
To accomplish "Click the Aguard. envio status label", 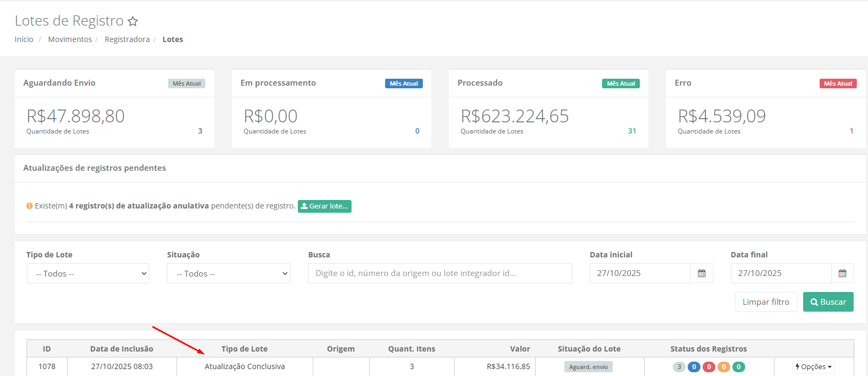I will click(x=588, y=367).
